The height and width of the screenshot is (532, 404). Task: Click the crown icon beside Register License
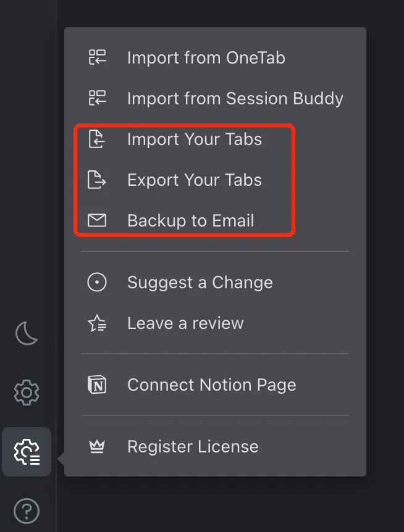pos(97,446)
